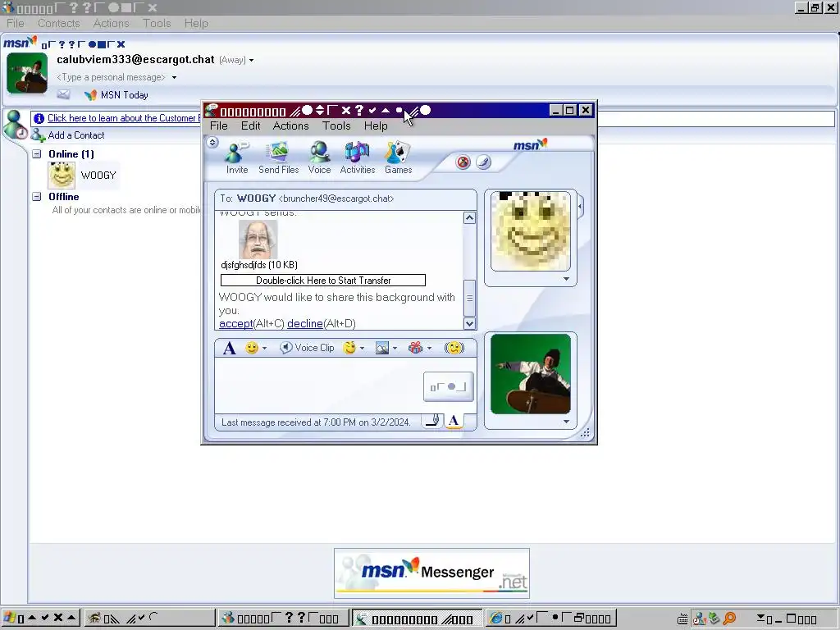Open Edit menu in chat window
This screenshot has height=630, width=840.
[x=250, y=126]
